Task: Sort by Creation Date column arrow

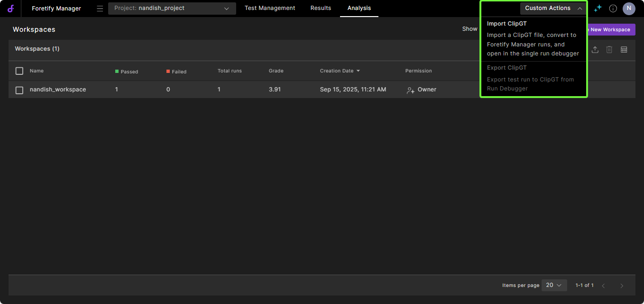Action: pyautogui.click(x=358, y=71)
